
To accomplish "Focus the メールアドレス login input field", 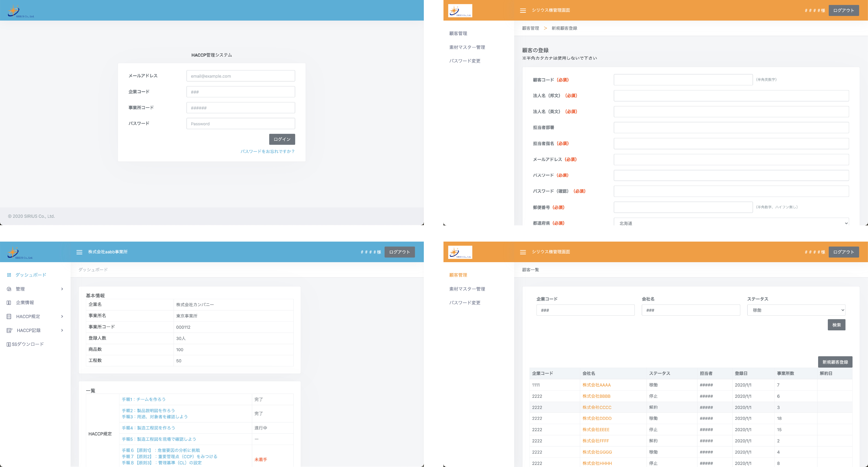I will 241,76.
